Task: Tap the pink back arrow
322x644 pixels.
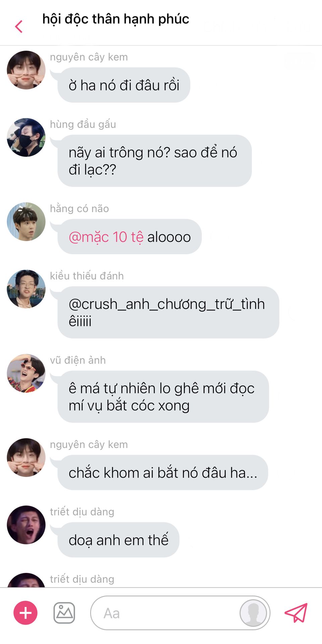Action: [x=19, y=26]
